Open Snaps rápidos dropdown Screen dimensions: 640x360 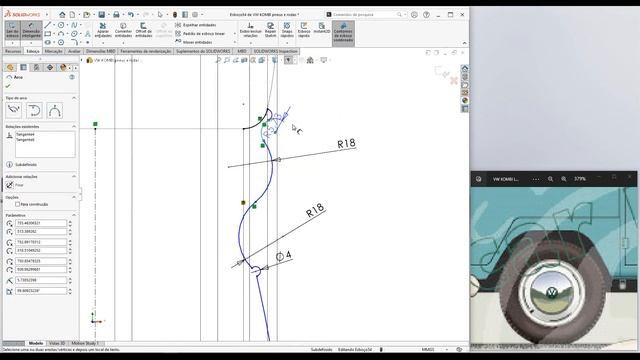pyautogui.click(x=287, y=42)
